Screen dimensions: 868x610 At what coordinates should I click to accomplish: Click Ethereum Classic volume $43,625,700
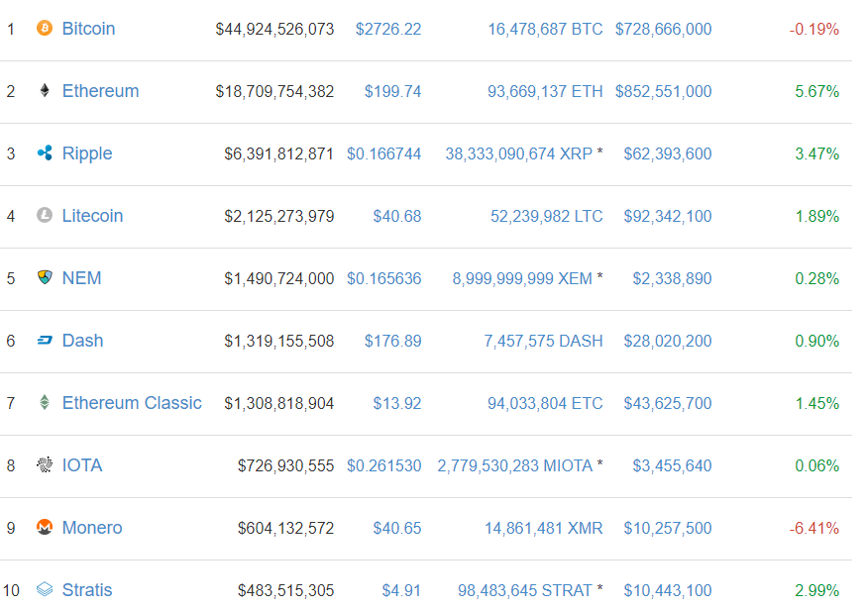(x=668, y=404)
